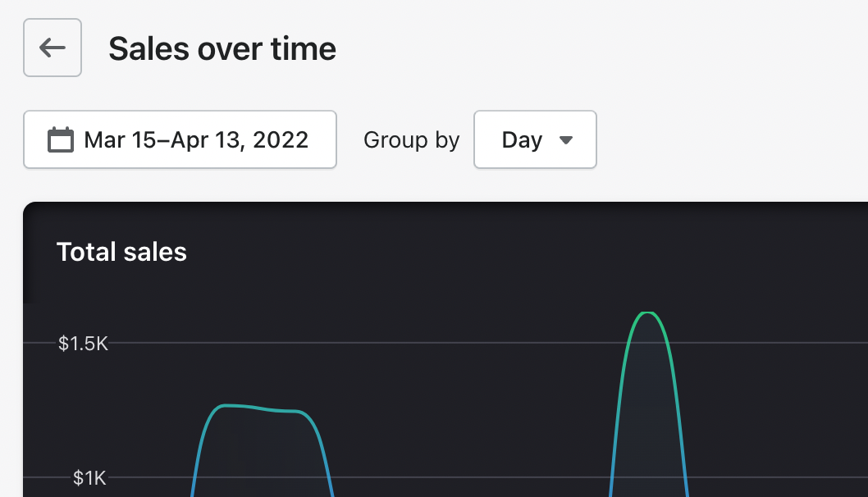Select the Total sales chart header
The image size is (868, 497).
point(121,252)
